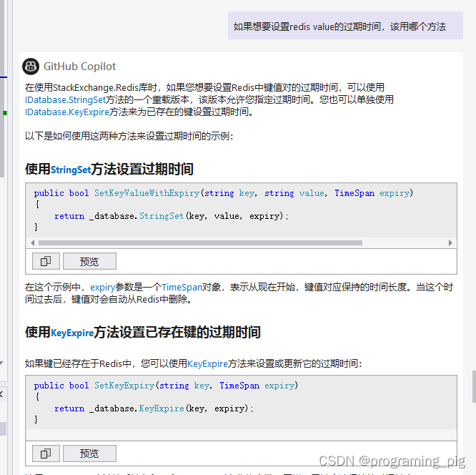Select the user question message bubble
Image resolution: width=476 pixels, height=475 pixels.
tap(345, 26)
